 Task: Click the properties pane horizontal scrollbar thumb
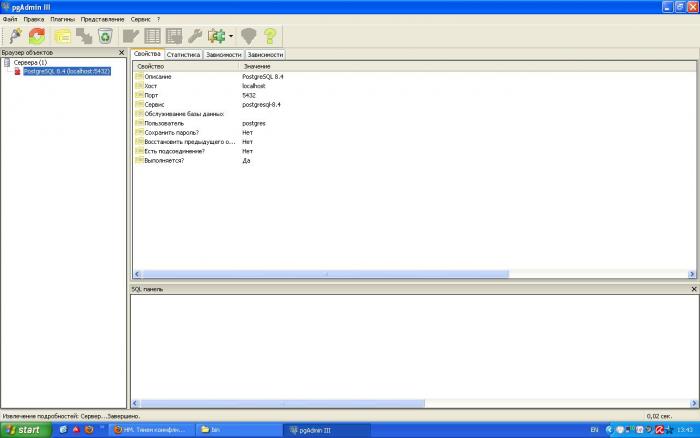click(x=325, y=274)
